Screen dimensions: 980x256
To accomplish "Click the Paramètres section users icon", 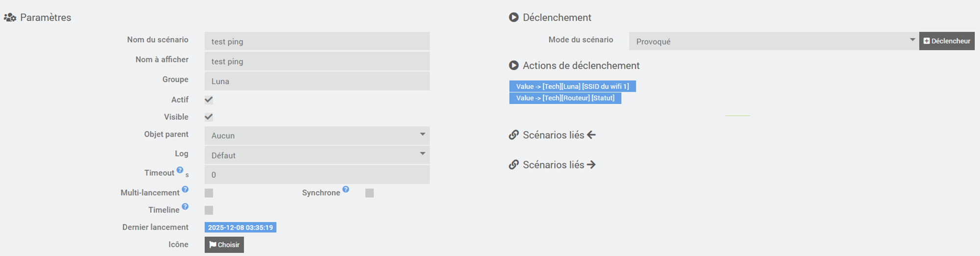I will point(10,18).
